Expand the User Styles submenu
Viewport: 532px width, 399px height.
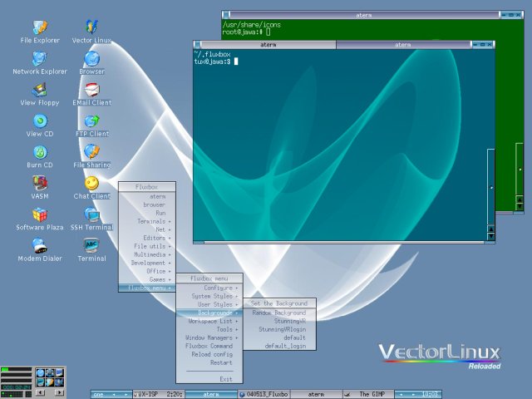click(x=209, y=304)
